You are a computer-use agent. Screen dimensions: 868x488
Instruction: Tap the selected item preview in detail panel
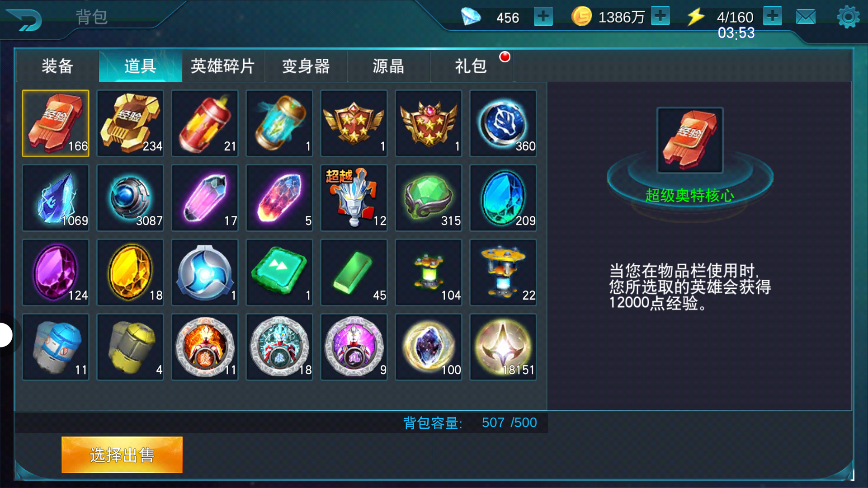(690, 140)
